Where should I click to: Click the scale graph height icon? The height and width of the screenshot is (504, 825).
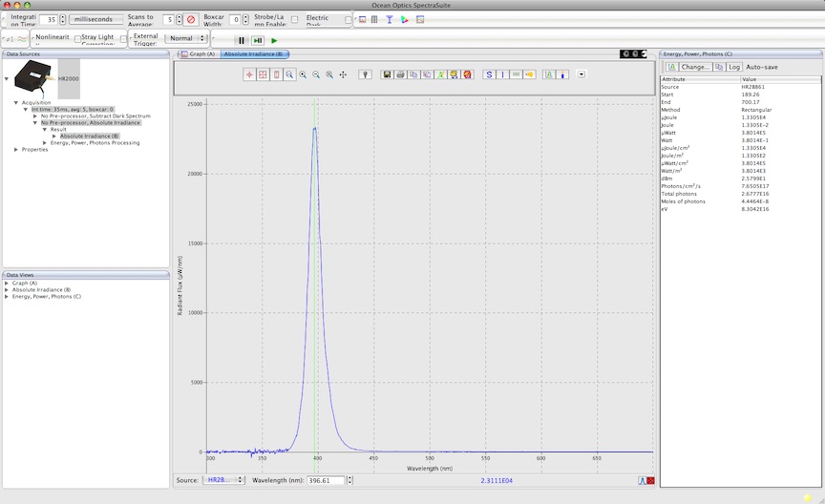tap(276, 74)
